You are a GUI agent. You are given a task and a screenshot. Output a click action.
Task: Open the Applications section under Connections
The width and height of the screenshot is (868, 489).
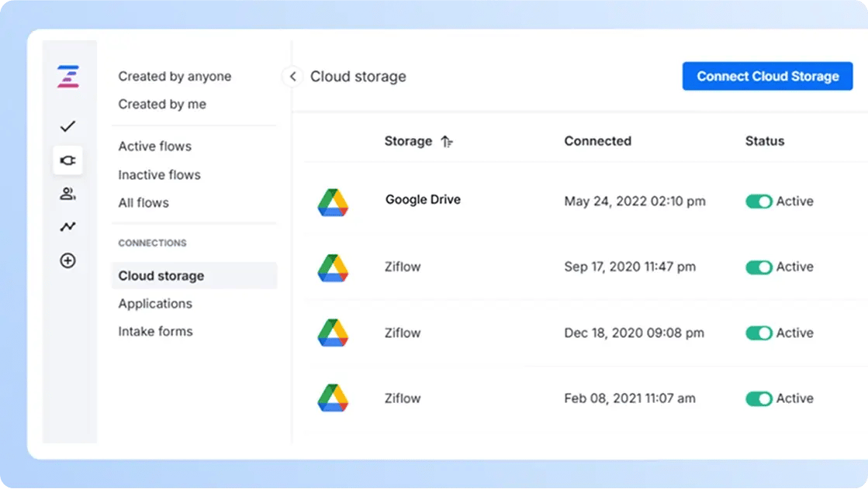click(154, 304)
